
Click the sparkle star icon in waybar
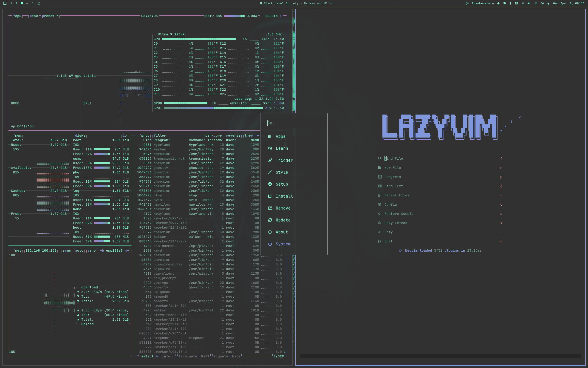click(x=498, y=3)
